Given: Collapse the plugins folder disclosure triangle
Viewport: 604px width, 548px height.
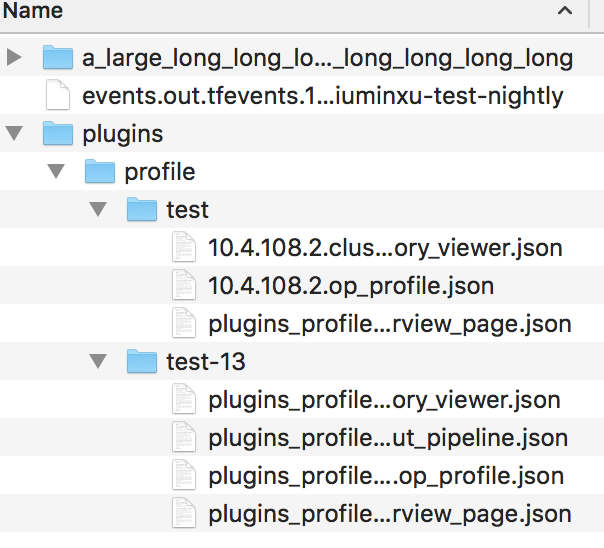Looking at the screenshot, I should [x=14, y=133].
